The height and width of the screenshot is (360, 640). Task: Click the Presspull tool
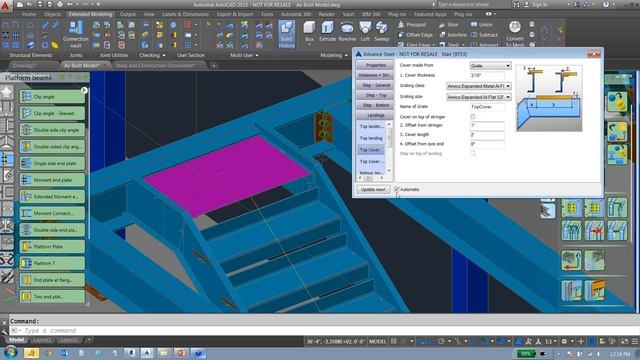[x=412, y=24]
